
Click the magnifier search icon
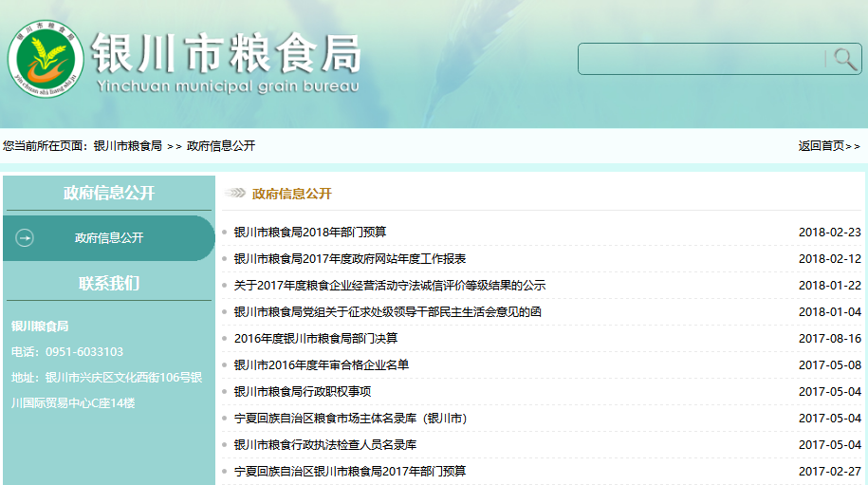pyautogui.click(x=845, y=59)
